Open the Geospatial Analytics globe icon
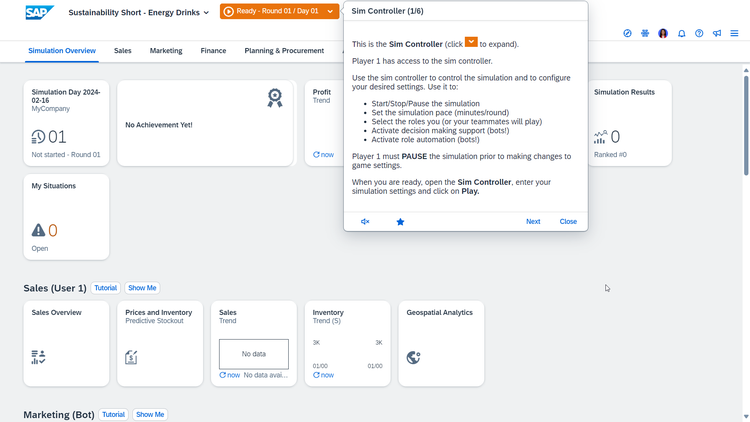The width and height of the screenshot is (750, 422). point(413,357)
